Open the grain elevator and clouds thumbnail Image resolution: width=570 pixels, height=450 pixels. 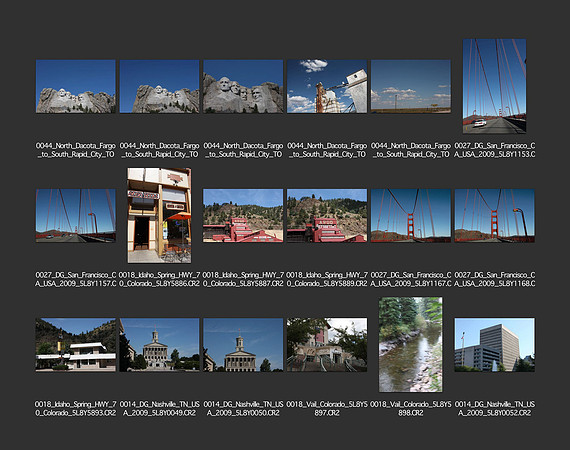point(327,87)
